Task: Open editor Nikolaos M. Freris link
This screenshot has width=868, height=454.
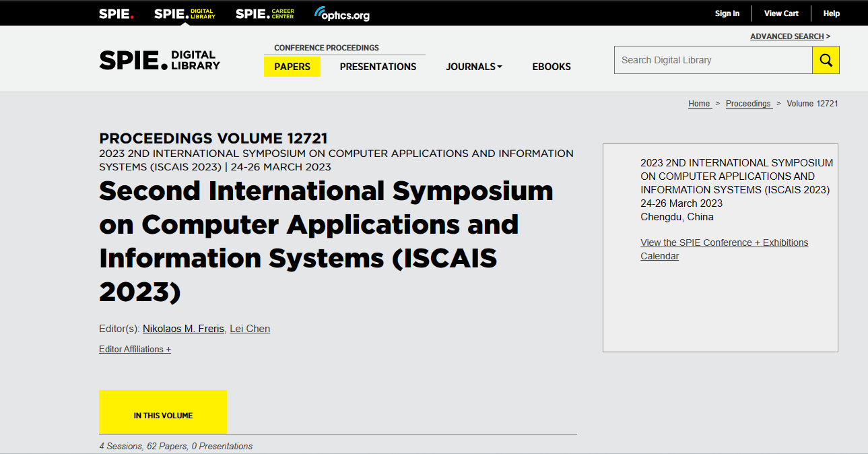Action: (183, 329)
